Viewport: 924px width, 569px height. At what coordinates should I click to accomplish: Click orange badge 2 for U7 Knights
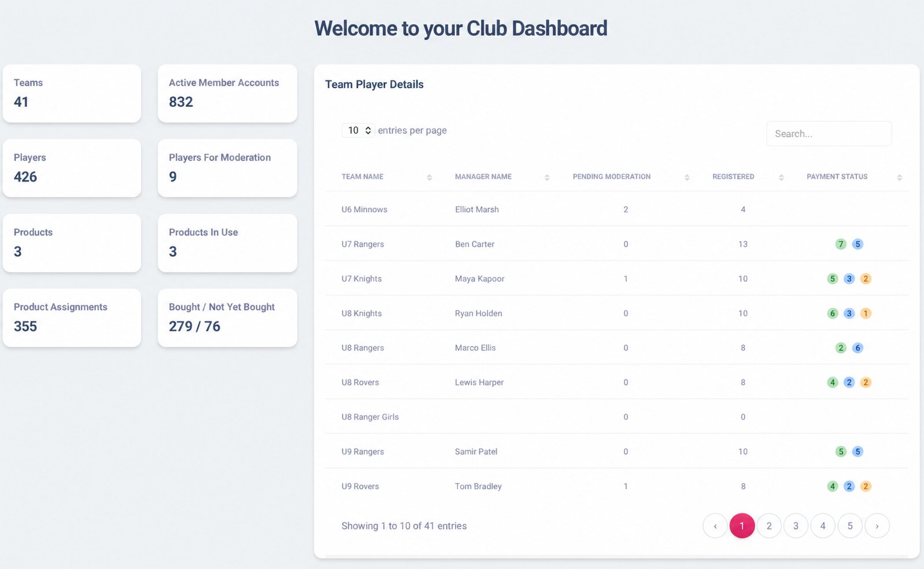point(866,279)
